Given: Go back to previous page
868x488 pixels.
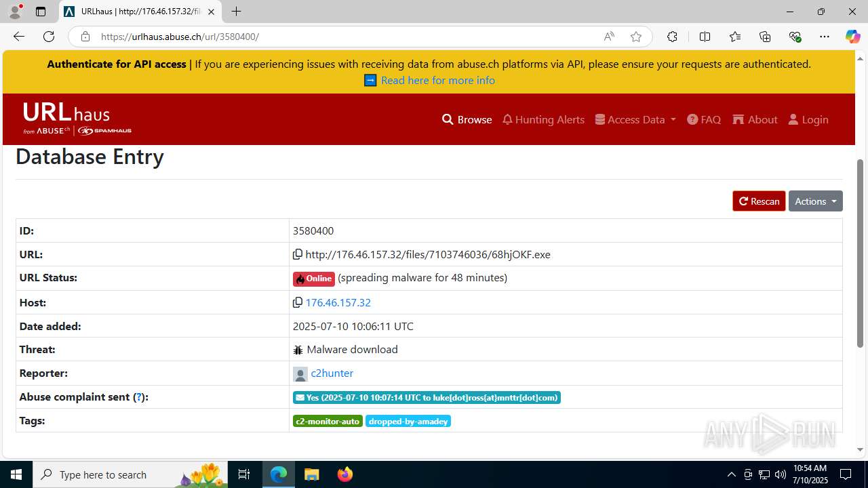Looking at the screenshot, I should pyautogui.click(x=19, y=37).
